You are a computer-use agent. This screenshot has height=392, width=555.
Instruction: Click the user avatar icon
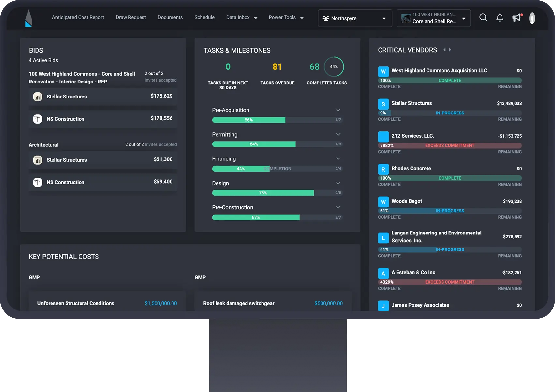pyautogui.click(x=532, y=18)
